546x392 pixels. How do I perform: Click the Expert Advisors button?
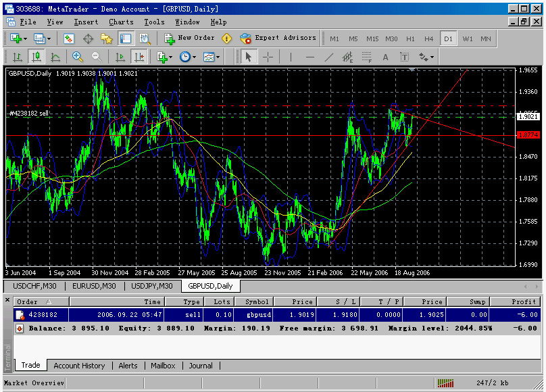[x=278, y=39]
